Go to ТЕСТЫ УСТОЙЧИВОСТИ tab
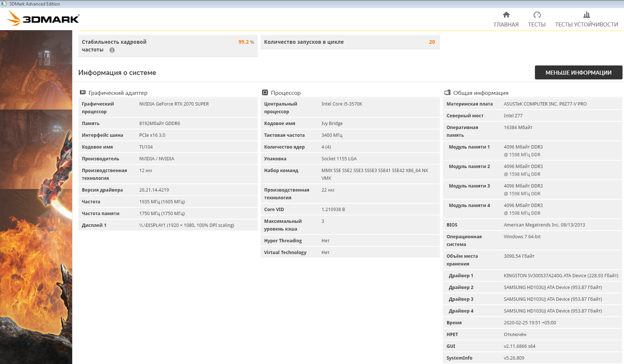The image size is (624, 364). click(x=586, y=24)
